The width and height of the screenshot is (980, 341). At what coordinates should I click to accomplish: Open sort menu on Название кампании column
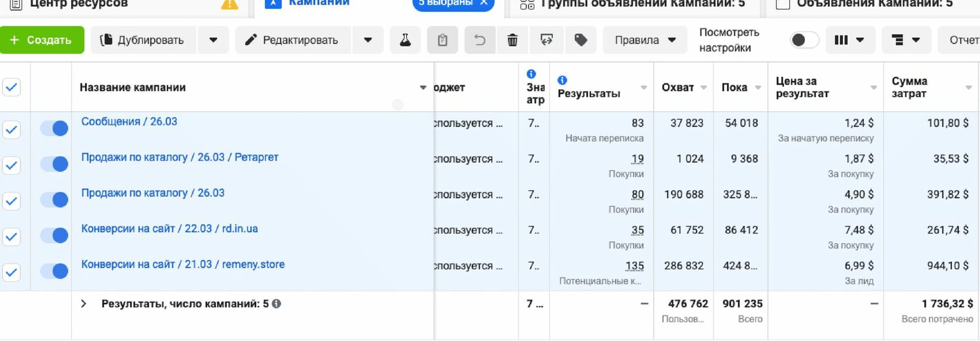423,87
